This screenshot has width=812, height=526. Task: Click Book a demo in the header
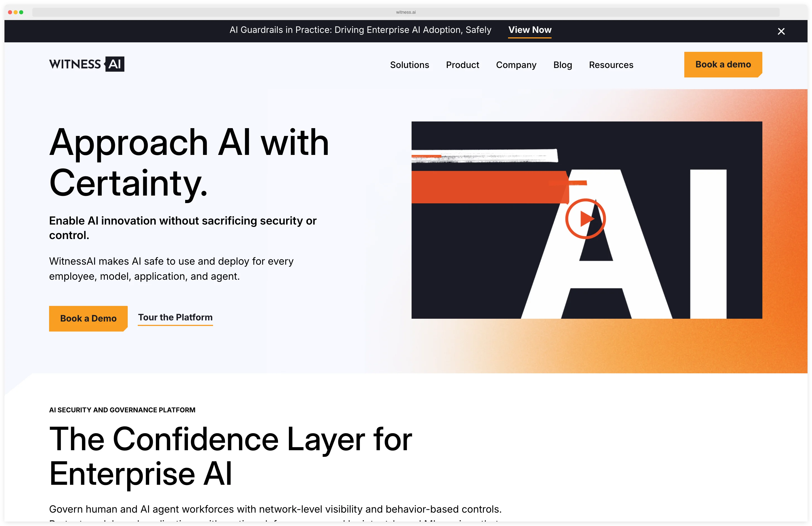pyautogui.click(x=723, y=64)
